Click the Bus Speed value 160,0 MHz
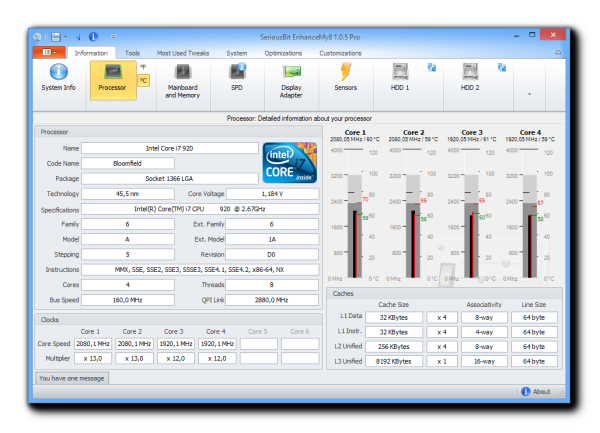The width and height of the screenshot is (600, 433). point(128,300)
